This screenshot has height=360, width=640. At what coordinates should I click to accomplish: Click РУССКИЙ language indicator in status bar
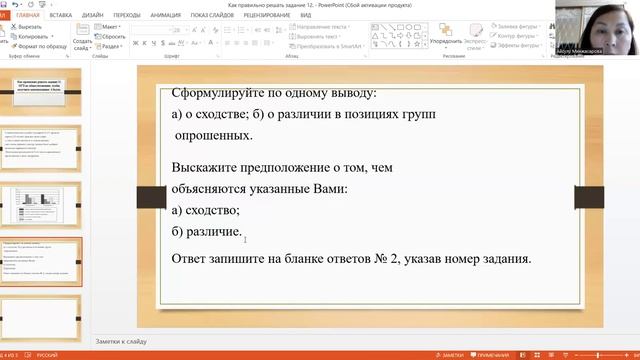[x=47, y=355]
